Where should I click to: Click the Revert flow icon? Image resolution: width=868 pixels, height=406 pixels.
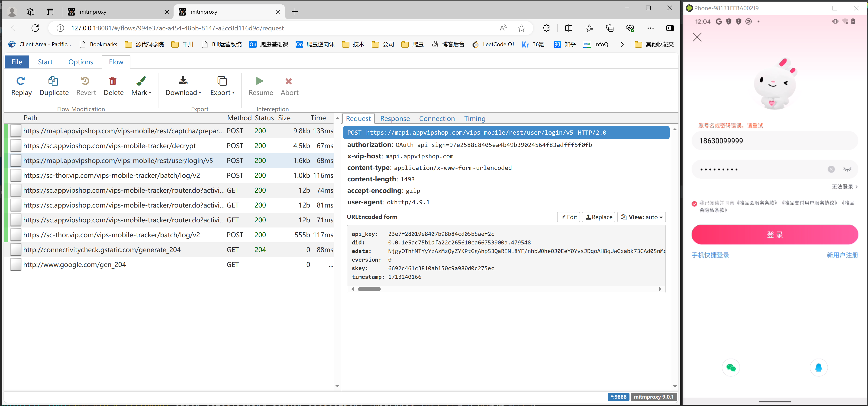pos(86,86)
